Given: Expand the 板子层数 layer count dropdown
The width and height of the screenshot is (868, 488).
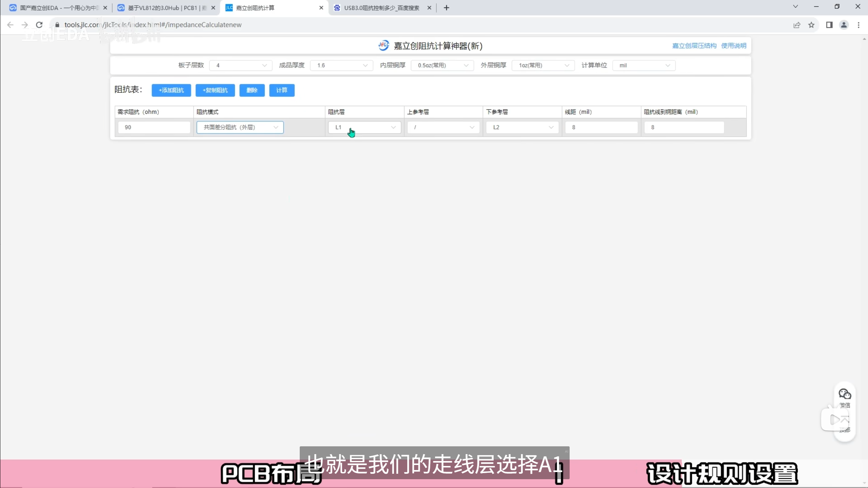Looking at the screenshot, I should (x=241, y=65).
